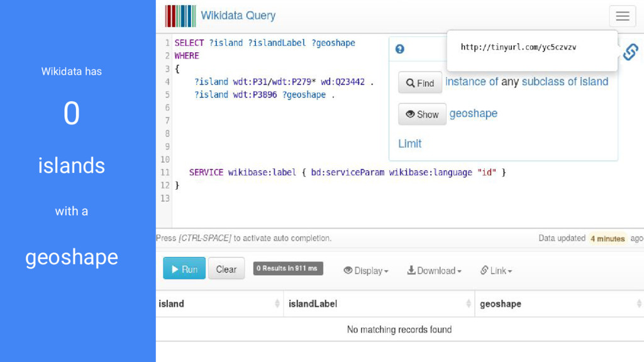Open the Link dropdown

coord(496,270)
